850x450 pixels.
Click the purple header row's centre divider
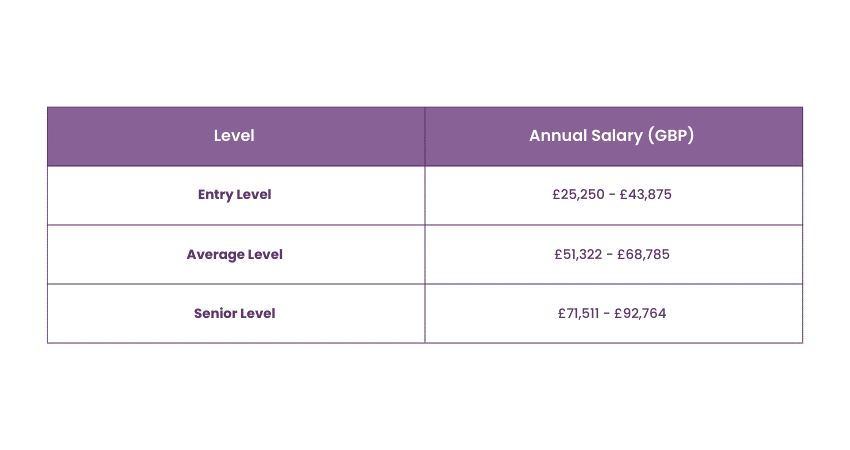coord(425,136)
